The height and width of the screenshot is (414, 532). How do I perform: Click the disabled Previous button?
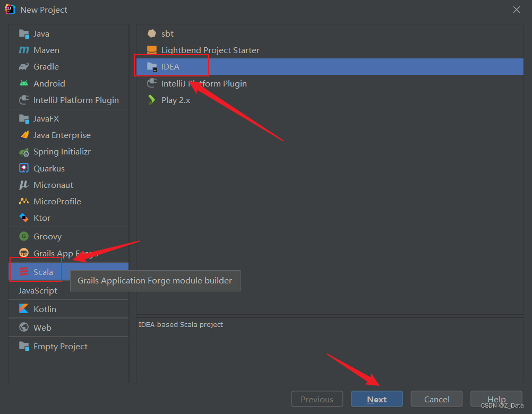[317, 399]
